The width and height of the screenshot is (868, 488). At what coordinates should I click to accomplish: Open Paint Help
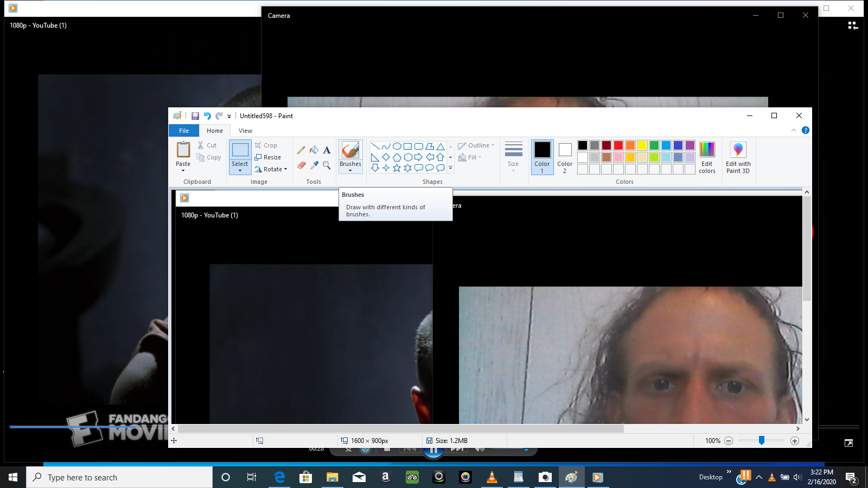806,130
